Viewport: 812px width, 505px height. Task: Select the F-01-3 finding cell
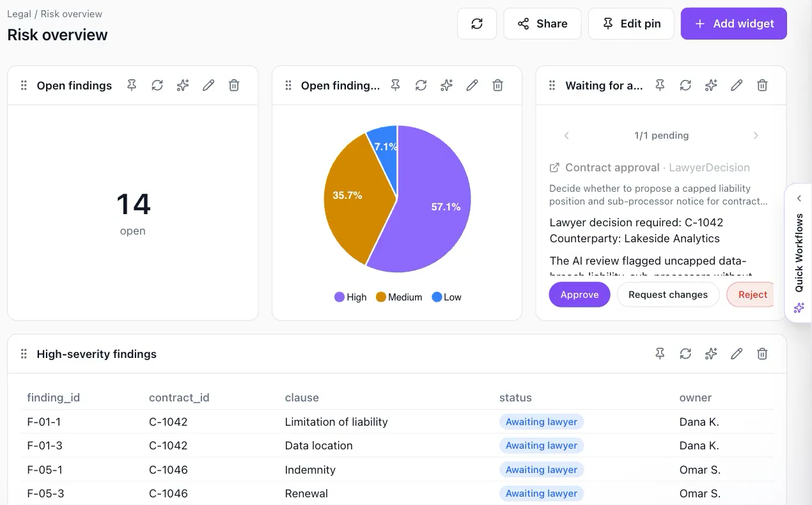click(x=45, y=446)
